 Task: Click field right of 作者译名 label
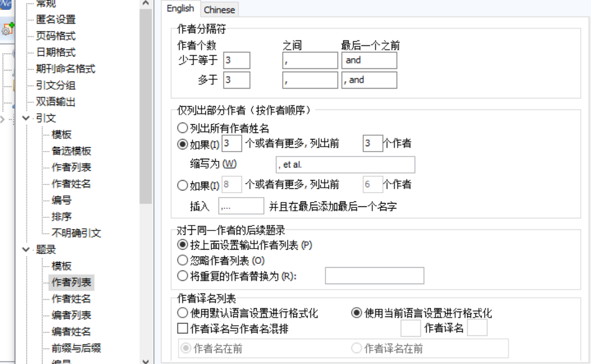tap(477, 328)
